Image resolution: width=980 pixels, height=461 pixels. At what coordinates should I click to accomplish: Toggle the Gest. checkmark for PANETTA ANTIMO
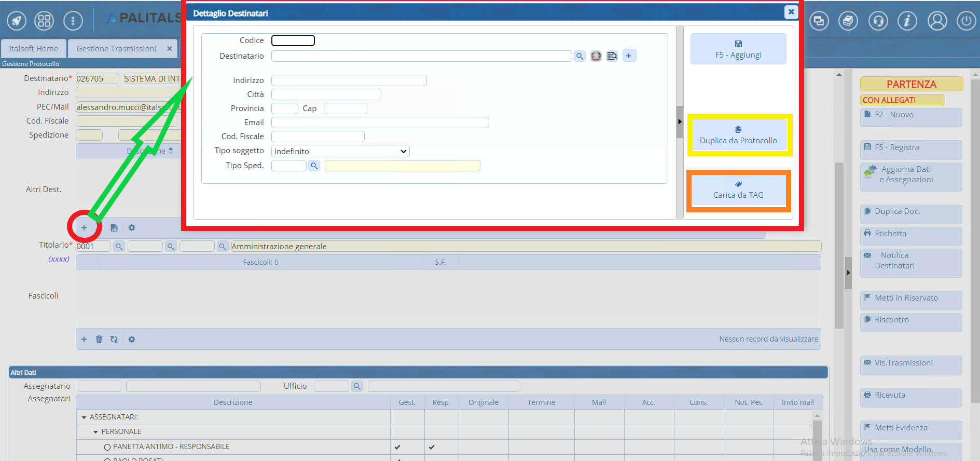[x=397, y=447]
